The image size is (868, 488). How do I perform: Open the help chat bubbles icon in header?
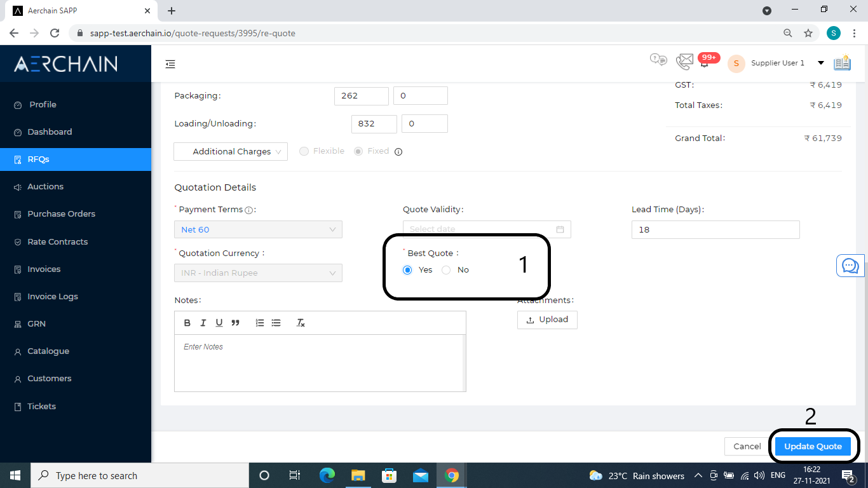pos(658,60)
